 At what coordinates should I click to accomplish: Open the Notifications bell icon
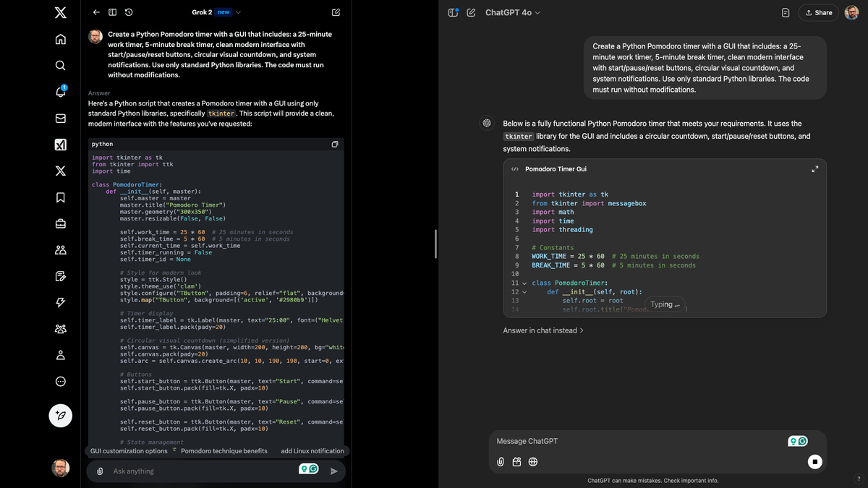(61, 92)
